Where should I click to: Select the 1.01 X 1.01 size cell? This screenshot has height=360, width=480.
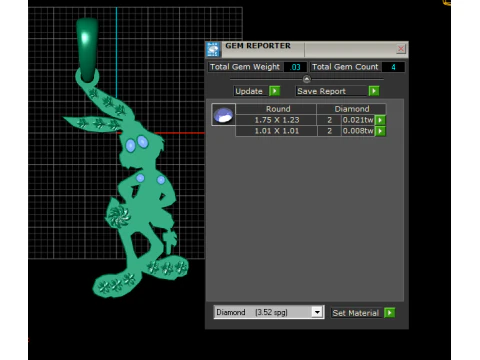point(277,131)
